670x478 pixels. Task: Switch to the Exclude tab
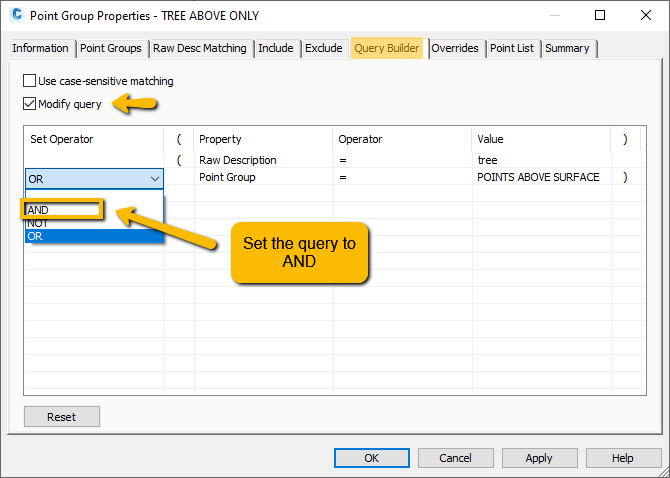click(x=323, y=48)
